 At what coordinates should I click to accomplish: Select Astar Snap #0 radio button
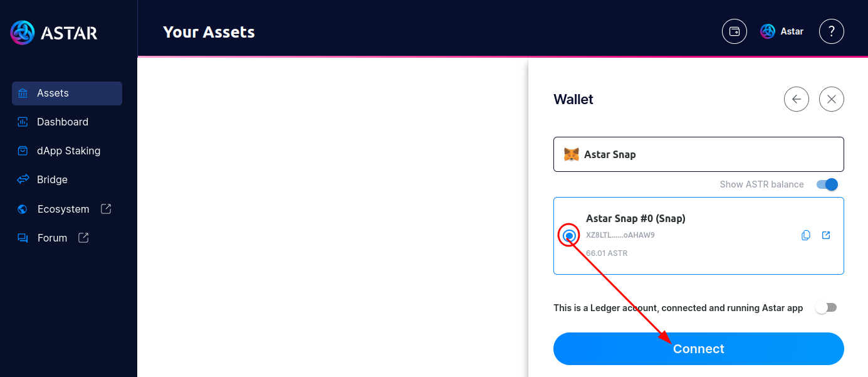(569, 236)
